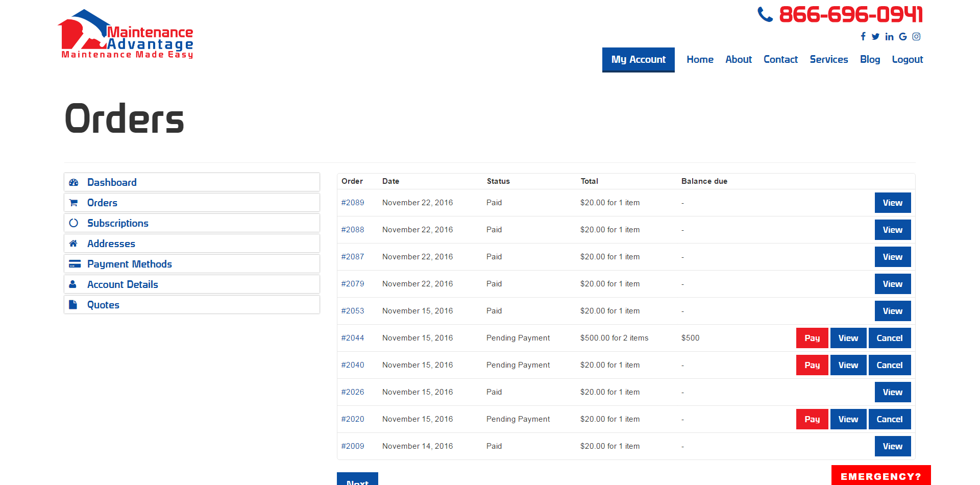Open the Google social icon
980x485 pixels.
coord(903,36)
